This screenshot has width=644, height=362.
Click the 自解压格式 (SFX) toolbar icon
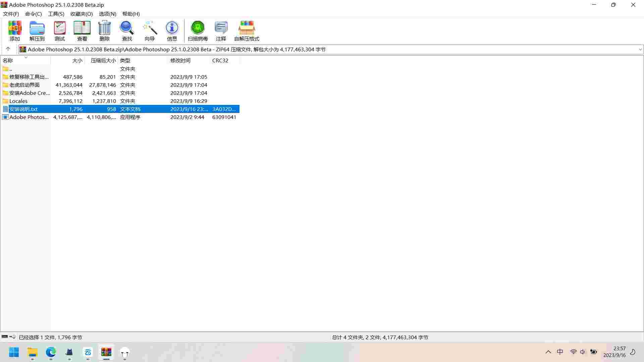click(247, 31)
